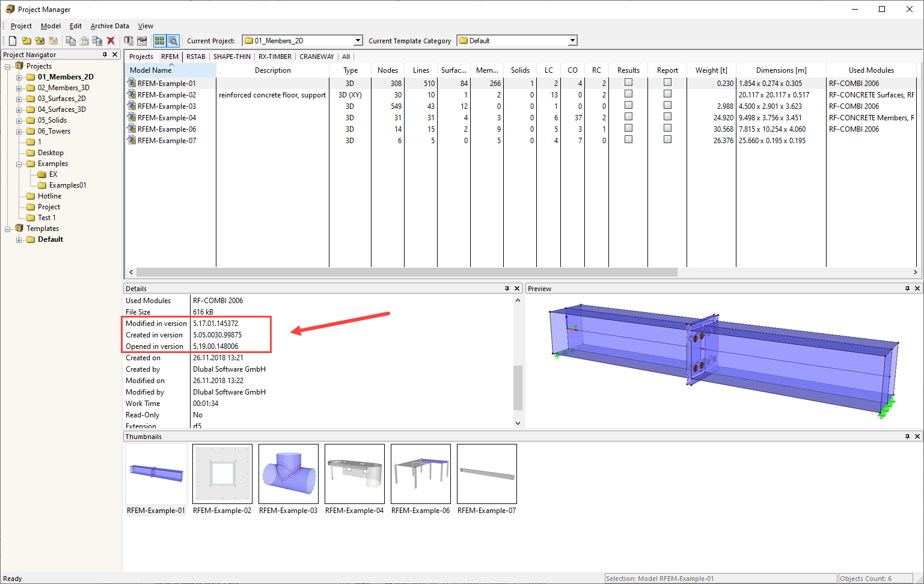Open the Archive Data menu
The image size is (924, 584).
tap(110, 26)
